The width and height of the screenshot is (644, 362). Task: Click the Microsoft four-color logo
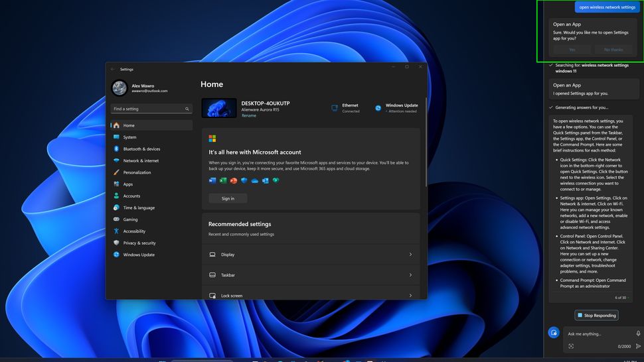click(212, 139)
